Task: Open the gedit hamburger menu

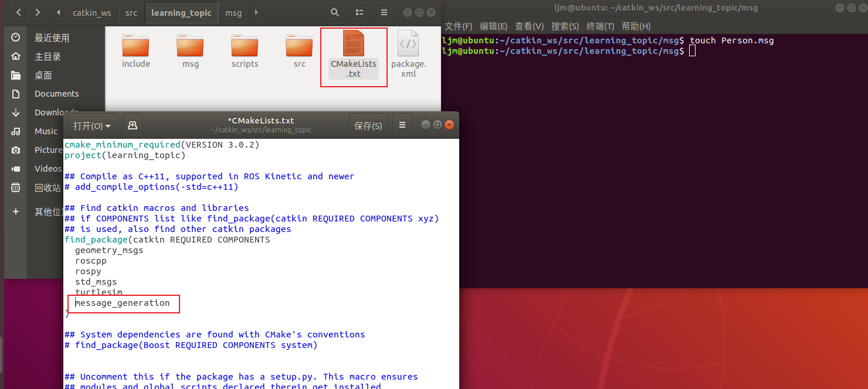Action: click(x=402, y=125)
